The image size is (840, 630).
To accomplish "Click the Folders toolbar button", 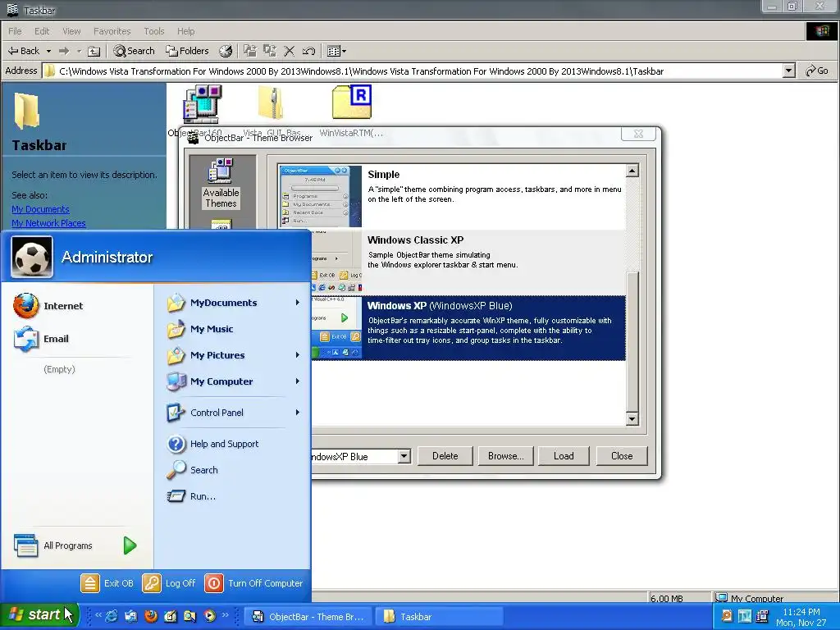I will coord(188,51).
